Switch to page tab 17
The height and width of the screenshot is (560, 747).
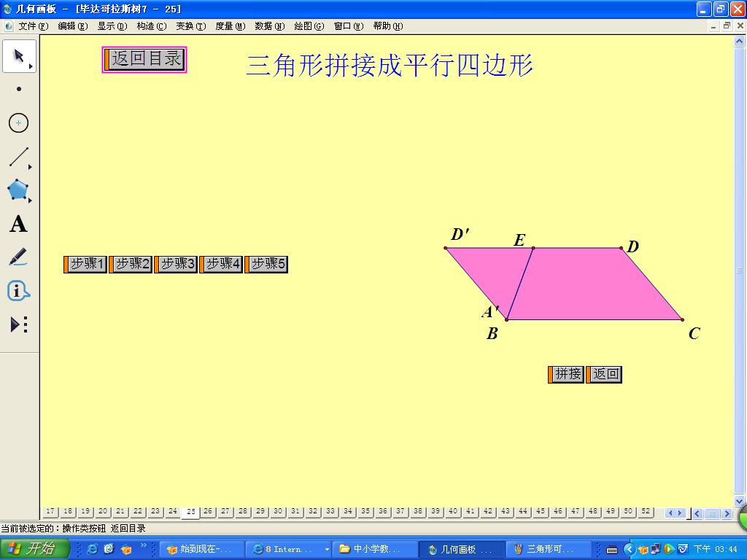point(50,511)
